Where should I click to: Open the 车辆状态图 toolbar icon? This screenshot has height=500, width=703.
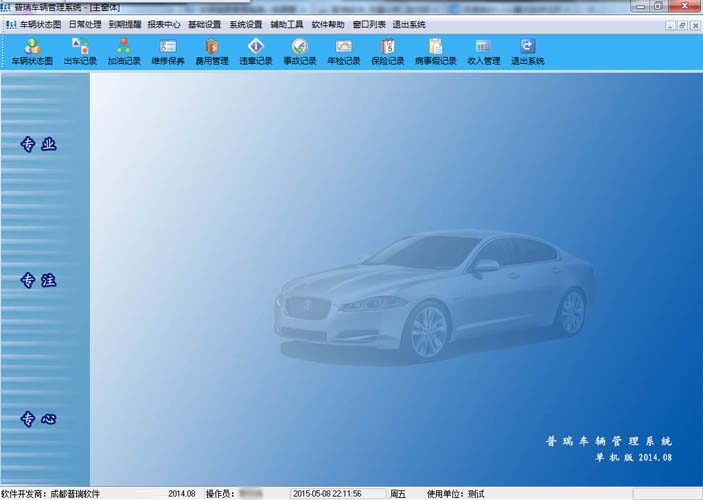pos(32,51)
